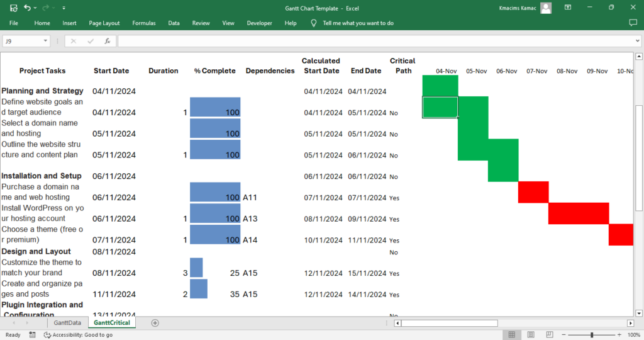The width and height of the screenshot is (644, 340).
Task: Click the Insert Function fx icon
Action: pos(107,41)
